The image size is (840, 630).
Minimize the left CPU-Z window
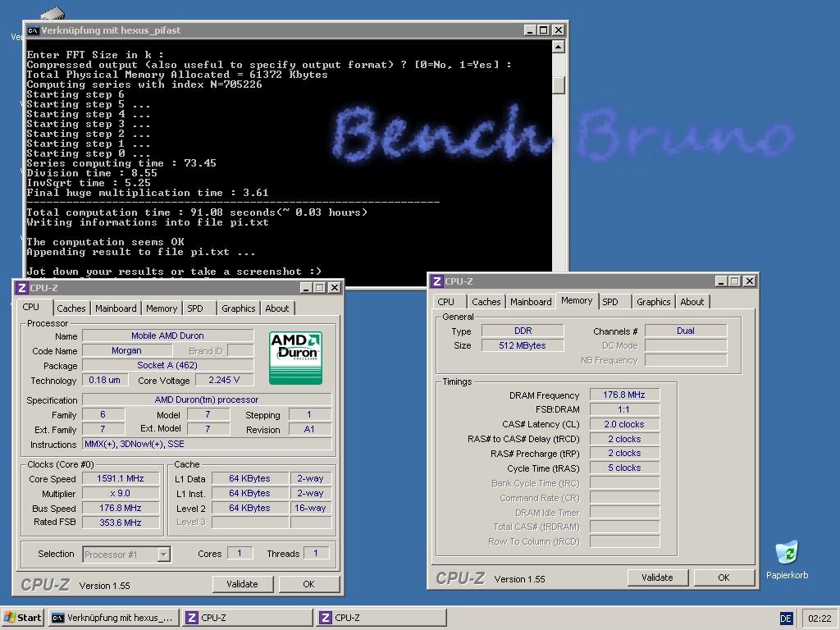click(307, 288)
